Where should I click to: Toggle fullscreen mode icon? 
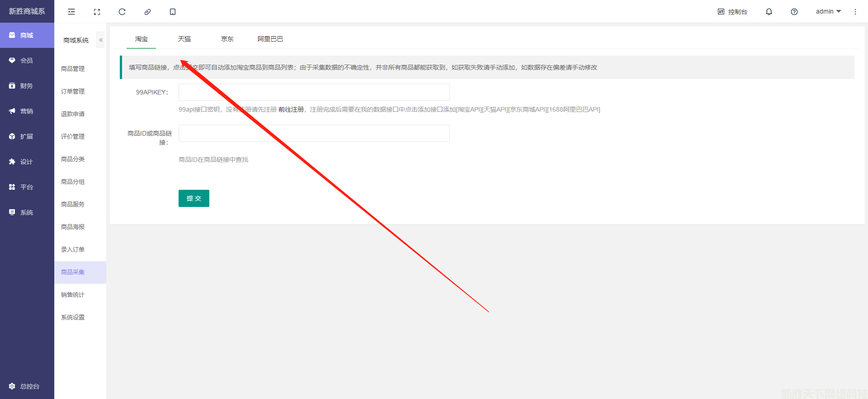(97, 12)
